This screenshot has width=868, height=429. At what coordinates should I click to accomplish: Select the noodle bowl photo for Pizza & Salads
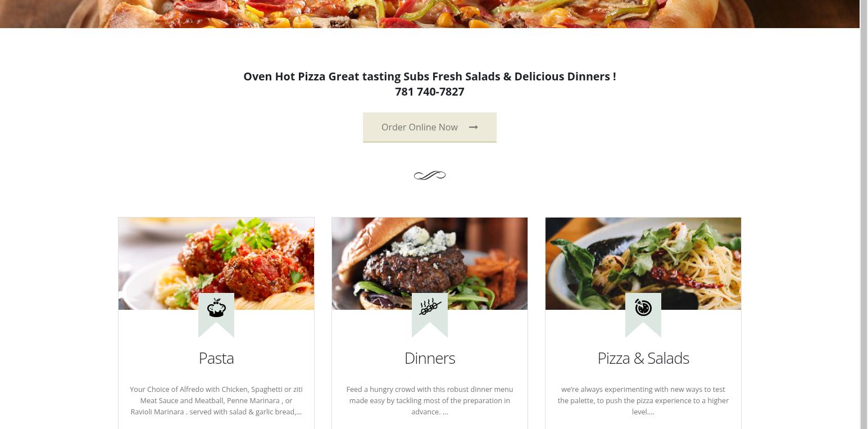[x=643, y=264]
